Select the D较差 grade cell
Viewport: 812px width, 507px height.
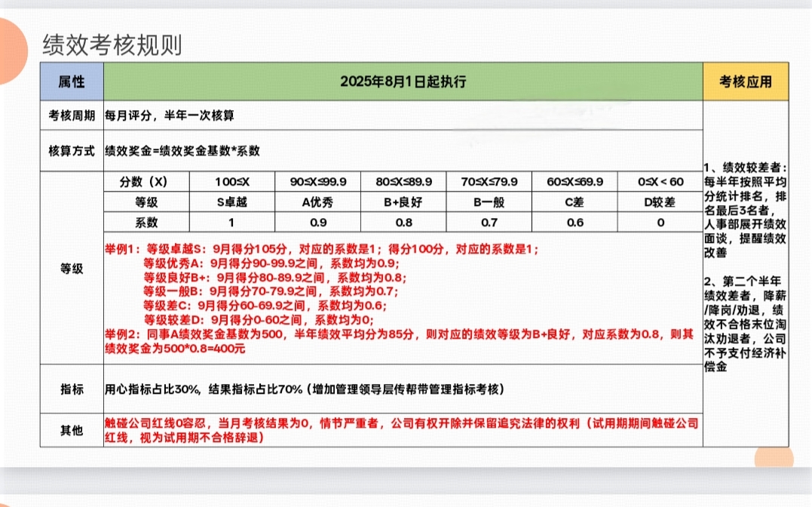pyautogui.click(x=660, y=202)
